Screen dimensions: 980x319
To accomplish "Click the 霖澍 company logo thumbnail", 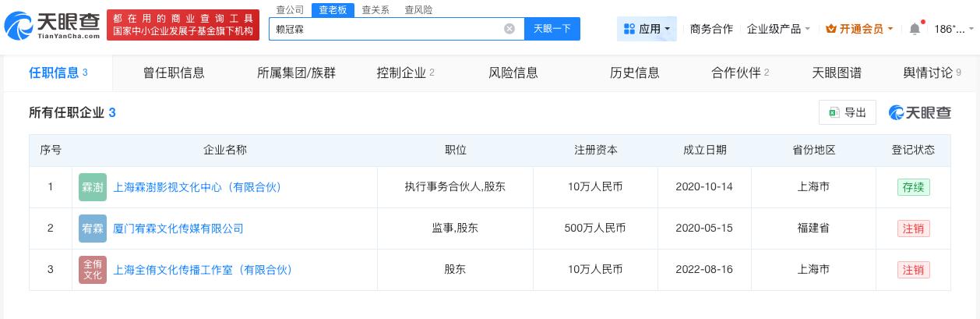I will tap(93, 187).
